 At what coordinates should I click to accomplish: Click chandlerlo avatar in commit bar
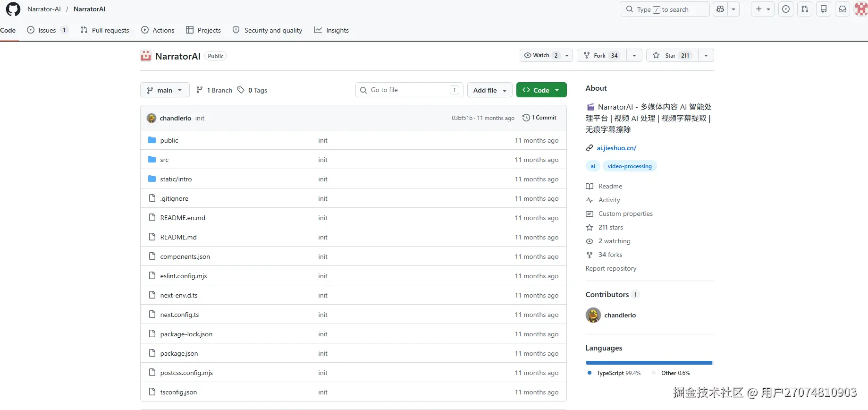[x=152, y=118]
